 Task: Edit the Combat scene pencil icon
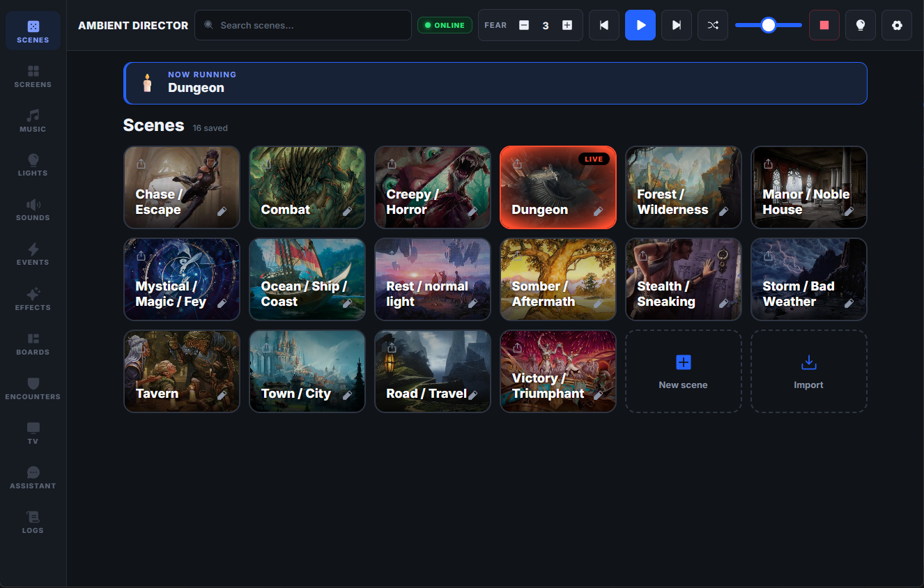click(x=347, y=211)
